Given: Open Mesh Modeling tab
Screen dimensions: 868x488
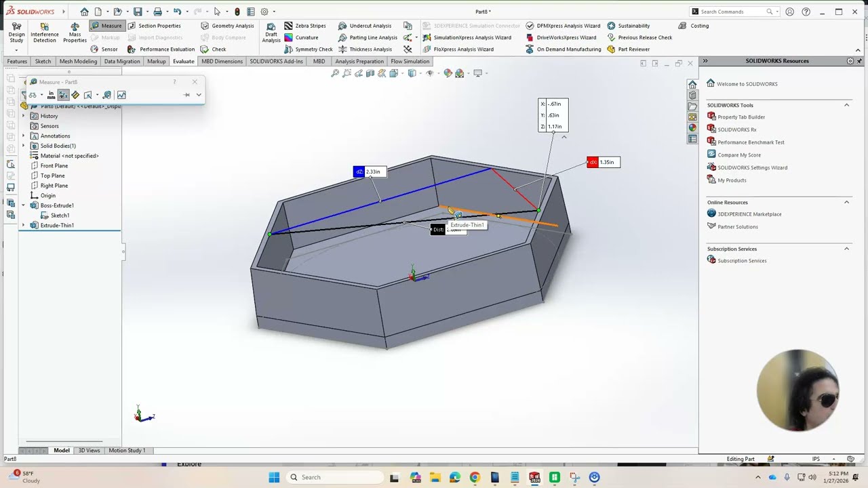Looking at the screenshot, I should pyautogui.click(x=78, y=61).
